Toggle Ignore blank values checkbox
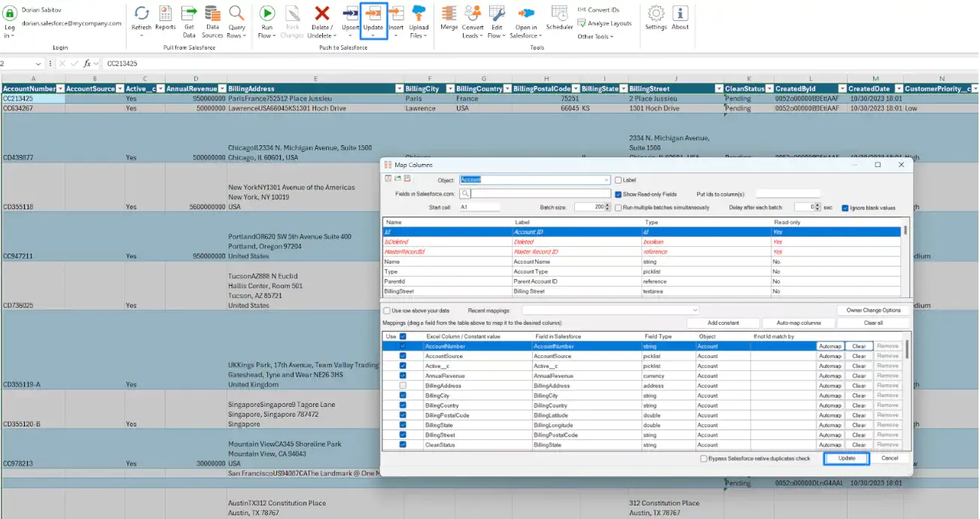The image size is (980, 519). (x=845, y=207)
